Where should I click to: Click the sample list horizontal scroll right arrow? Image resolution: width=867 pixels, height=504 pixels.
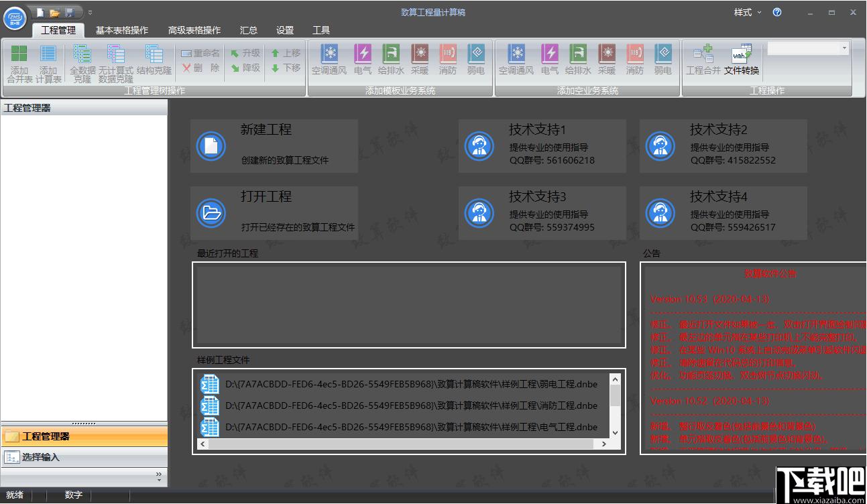pyautogui.click(x=603, y=444)
